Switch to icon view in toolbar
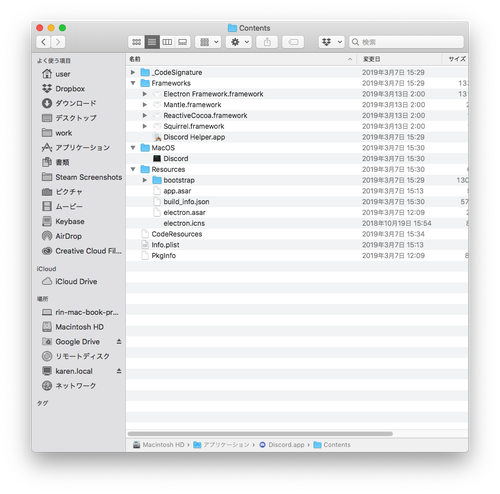The width and height of the screenshot is (500, 494). coord(136,42)
